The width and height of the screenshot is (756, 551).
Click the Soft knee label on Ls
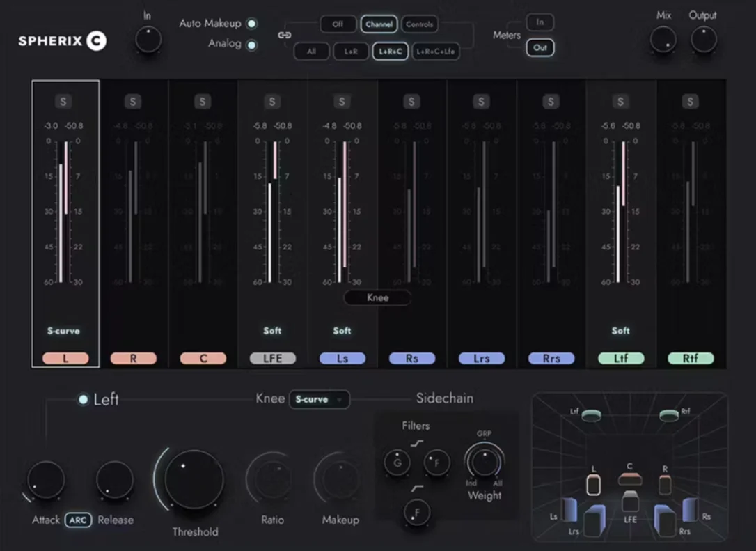(x=342, y=331)
